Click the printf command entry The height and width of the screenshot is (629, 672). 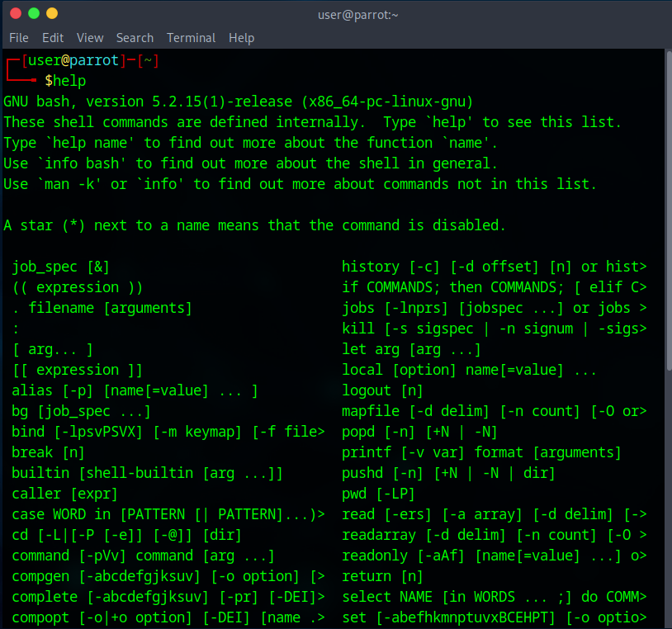480,452
